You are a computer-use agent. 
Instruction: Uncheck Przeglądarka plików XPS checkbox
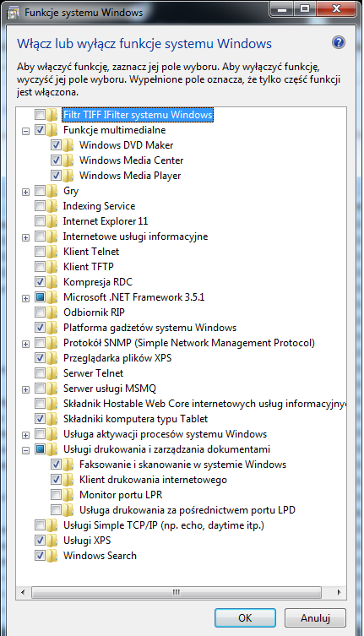(40, 358)
